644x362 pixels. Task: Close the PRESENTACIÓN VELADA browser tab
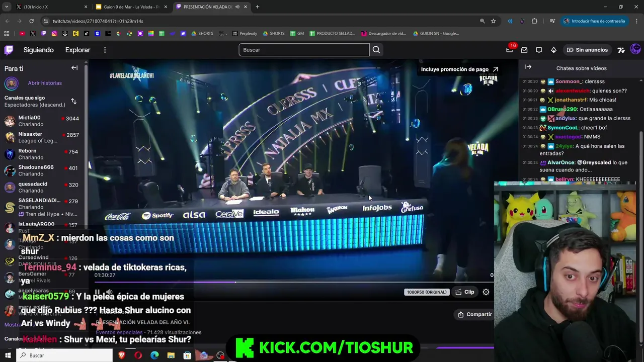[246, 7]
